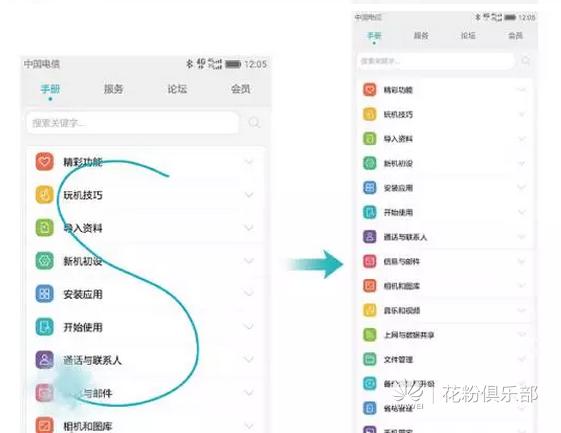561x433 pixels.
Task: Click the 中国电信 carrier text in the left phone status bar
Action: (x=42, y=64)
